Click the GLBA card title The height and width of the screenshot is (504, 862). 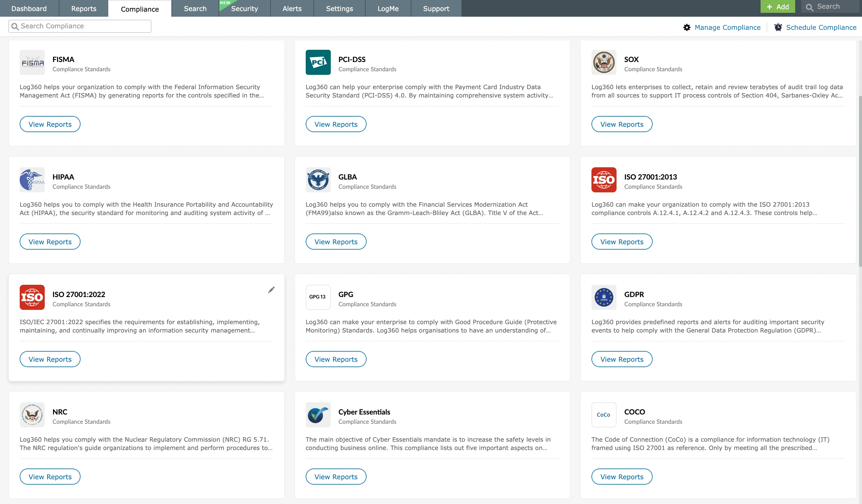coord(347,177)
